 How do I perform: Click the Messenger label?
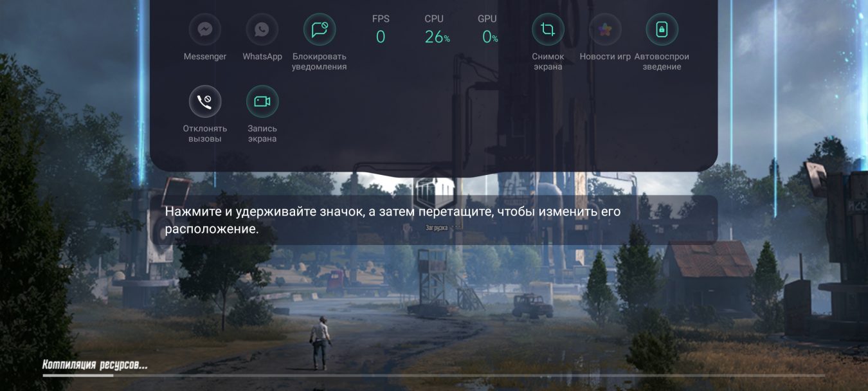pyautogui.click(x=205, y=57)
